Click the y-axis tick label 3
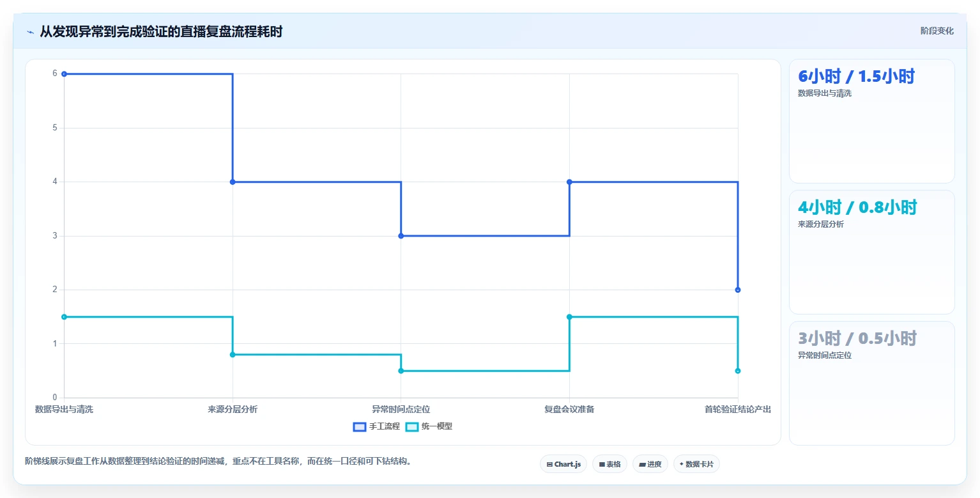The image size is (980, 498). (x=55, y=236)
